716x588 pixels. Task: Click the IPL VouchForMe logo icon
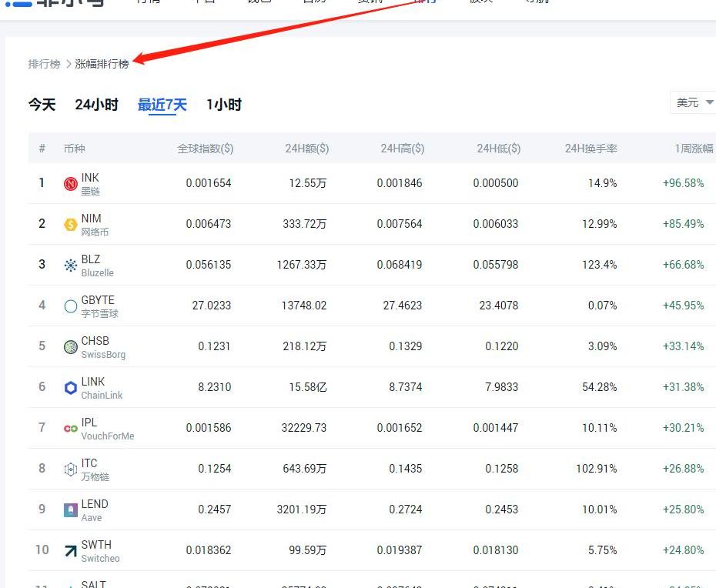(x=70, y=429)
